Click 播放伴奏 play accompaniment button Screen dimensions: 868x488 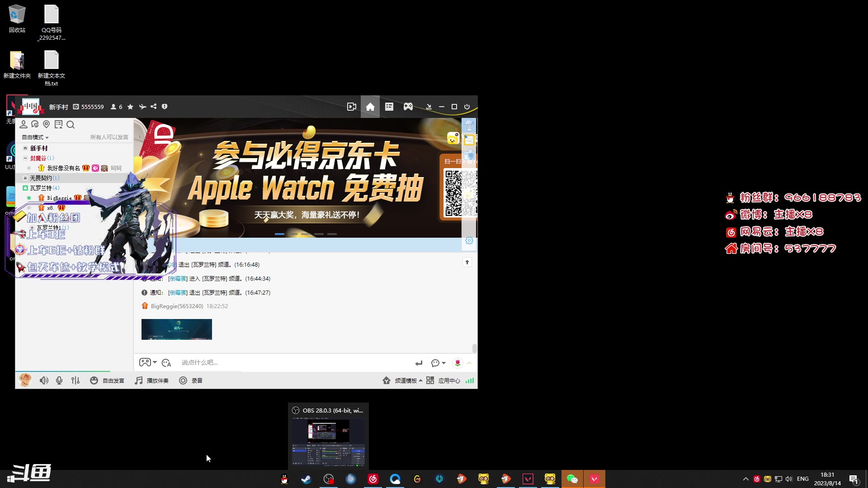[151, 380]
